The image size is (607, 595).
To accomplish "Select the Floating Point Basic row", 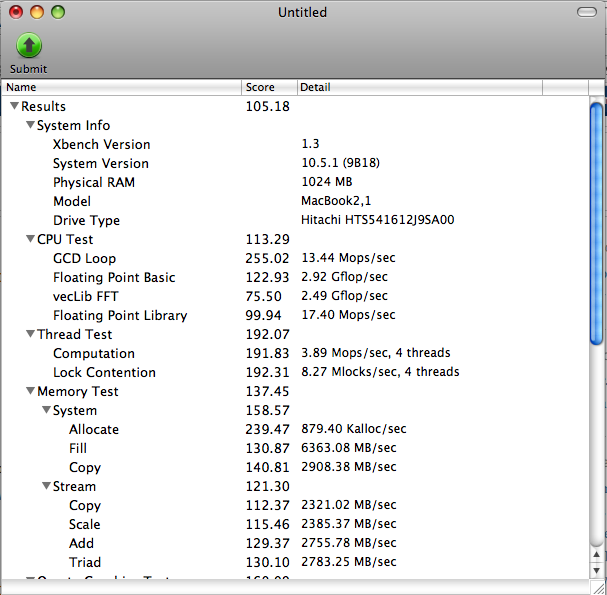I will (295, 277).
